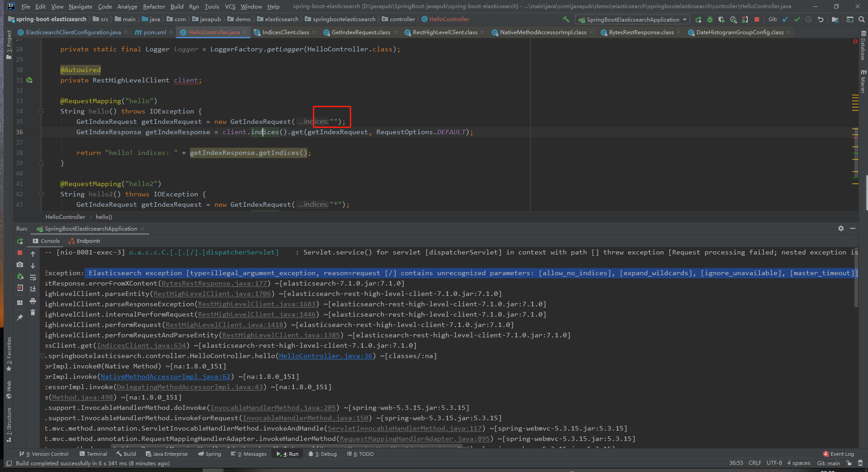868x472 pixels.
Task: Collapse the hello() method at line 34
Action: tap(41, 111)
